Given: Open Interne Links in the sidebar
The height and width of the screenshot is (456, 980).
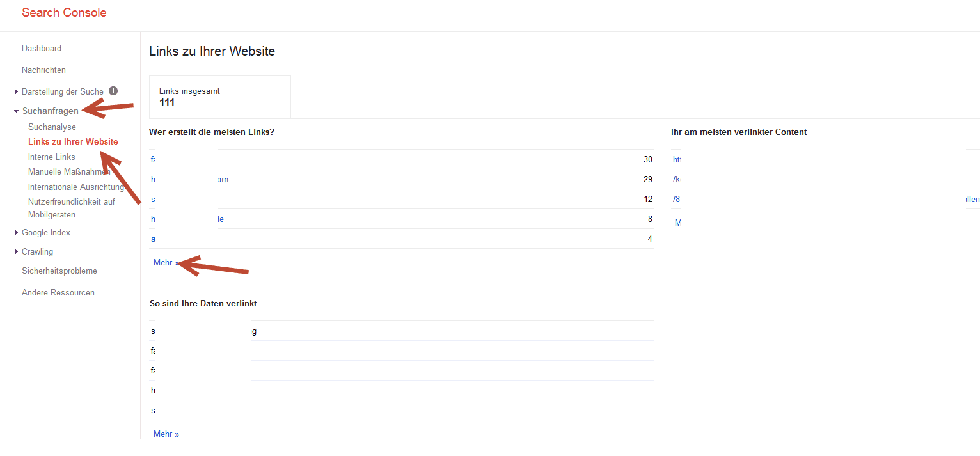Looking at the screenshot, I should [52, 157].
